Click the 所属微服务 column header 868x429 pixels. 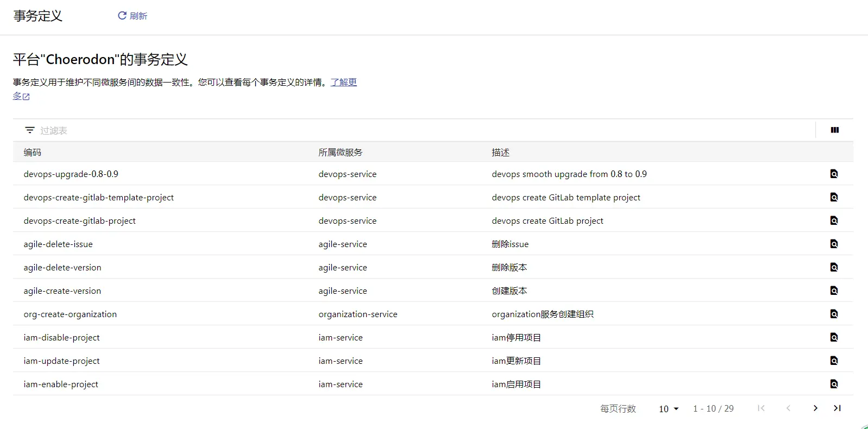click(x=341, y=153)
